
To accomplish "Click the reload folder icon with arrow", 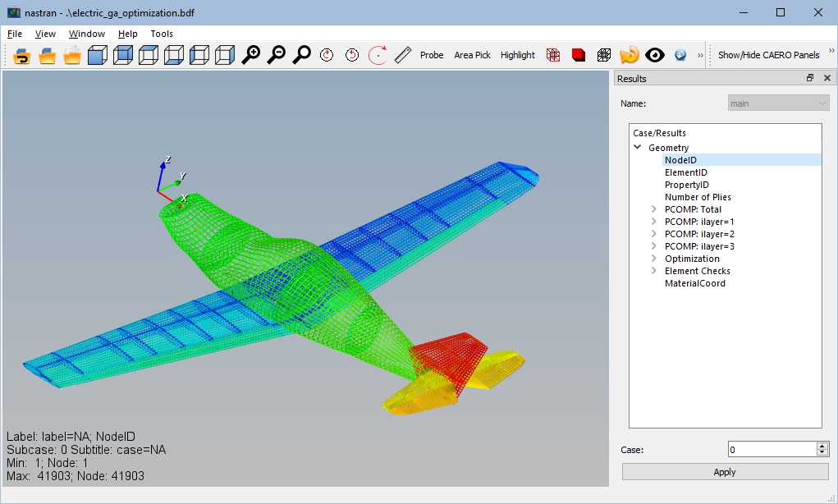I will [21, 55].
